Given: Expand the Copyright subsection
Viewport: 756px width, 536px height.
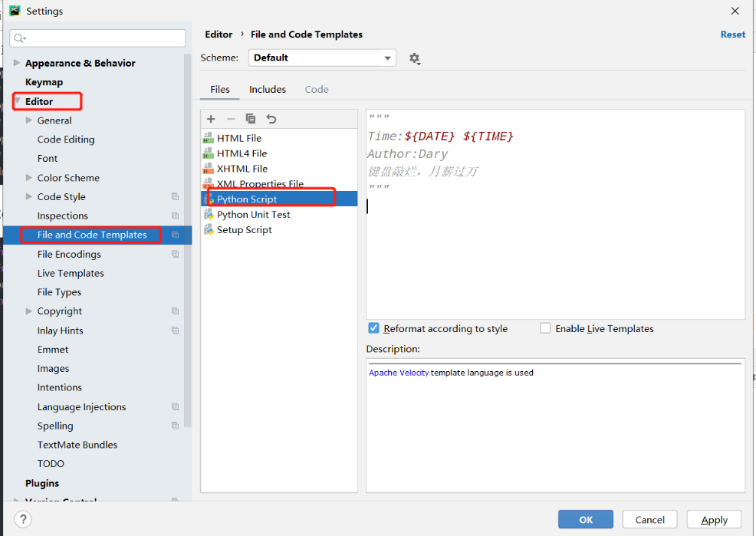Looking at the screenshot, I should 29,311.
